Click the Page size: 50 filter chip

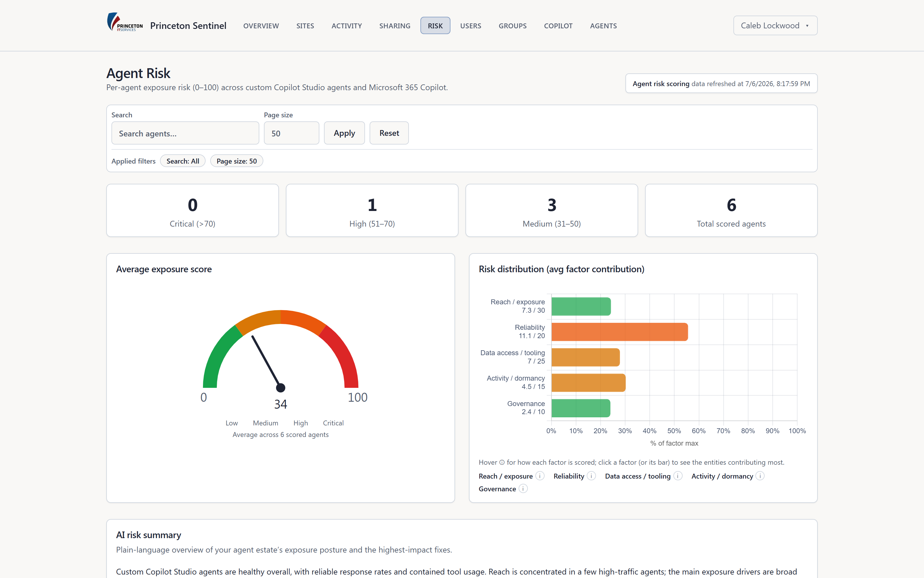tap(237, 161)
